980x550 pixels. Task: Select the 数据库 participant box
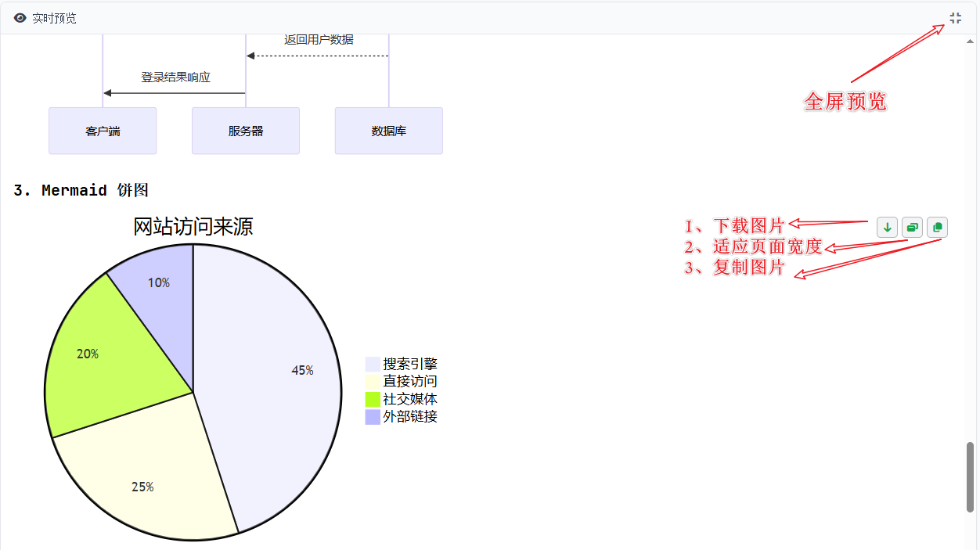click(389, 131)
